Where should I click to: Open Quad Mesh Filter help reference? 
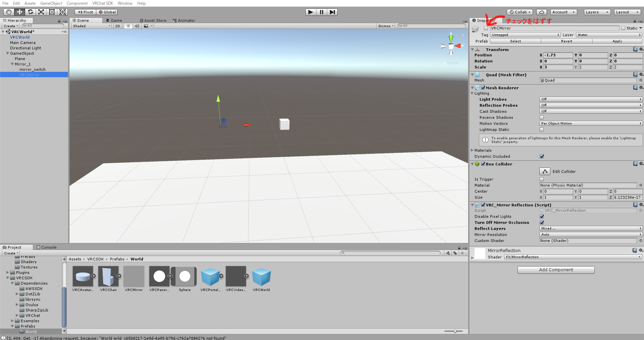pyautogui.click(x=635, y=75)
